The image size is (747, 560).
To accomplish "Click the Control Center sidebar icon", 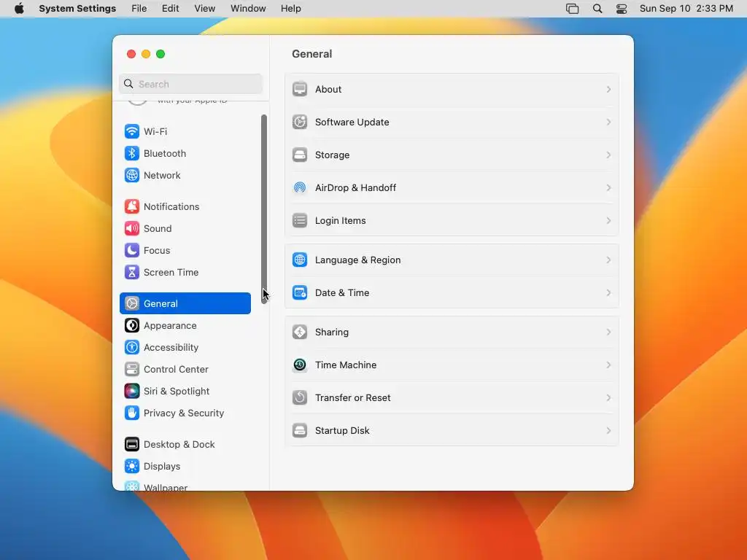I will (132, 369).
